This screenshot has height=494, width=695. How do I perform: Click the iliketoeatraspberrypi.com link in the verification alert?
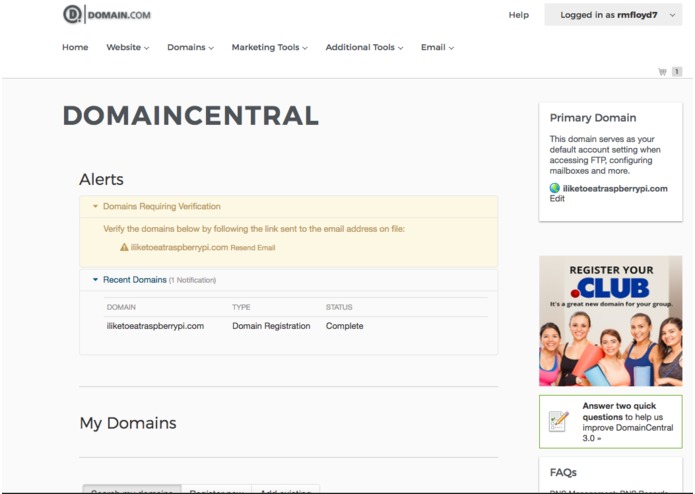(x=180, y=247)
